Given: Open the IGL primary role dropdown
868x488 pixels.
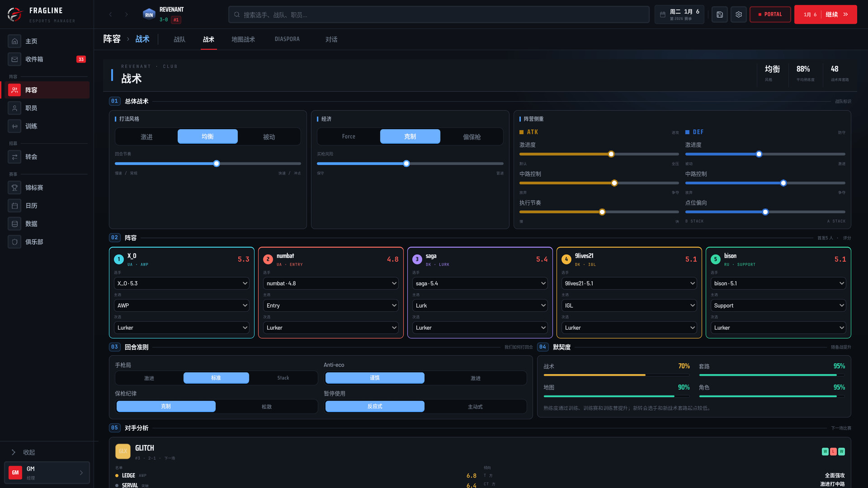Looking at the screenshot, I should tap(629, 305).
